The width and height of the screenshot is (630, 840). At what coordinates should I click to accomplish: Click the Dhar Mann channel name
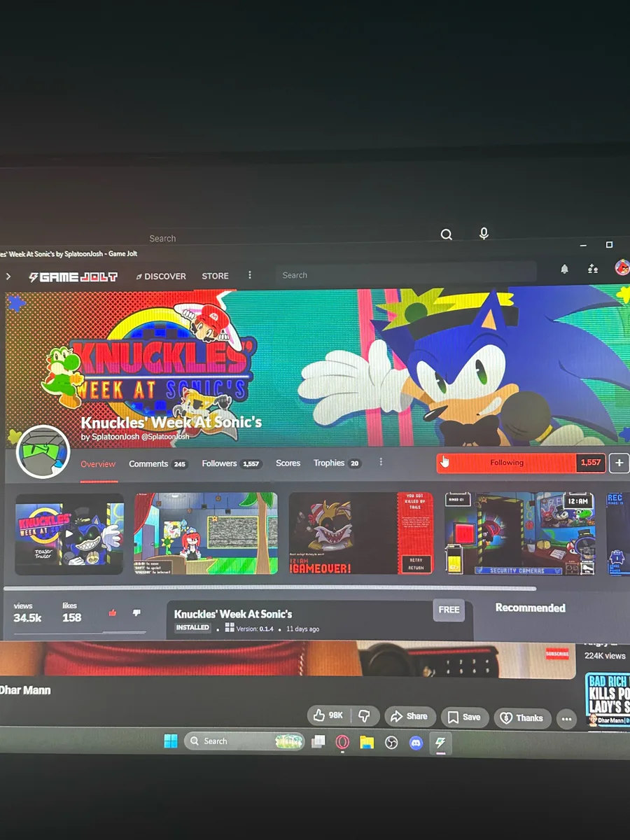tap(25, 689)
